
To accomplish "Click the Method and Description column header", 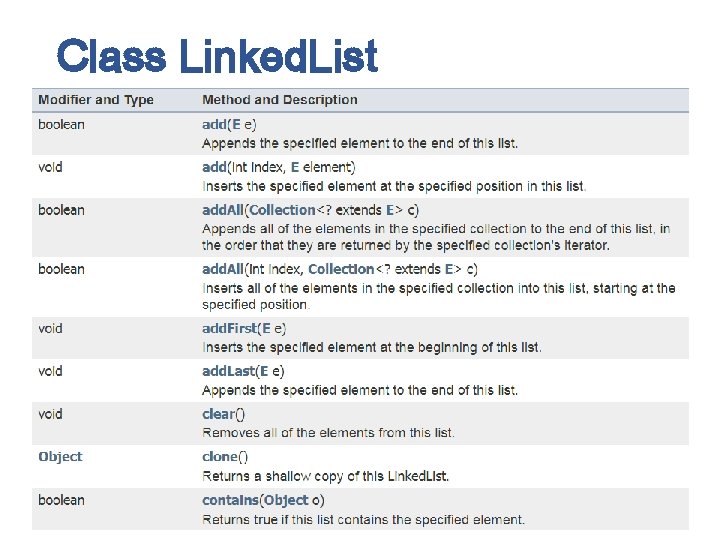I will point(279,100).
